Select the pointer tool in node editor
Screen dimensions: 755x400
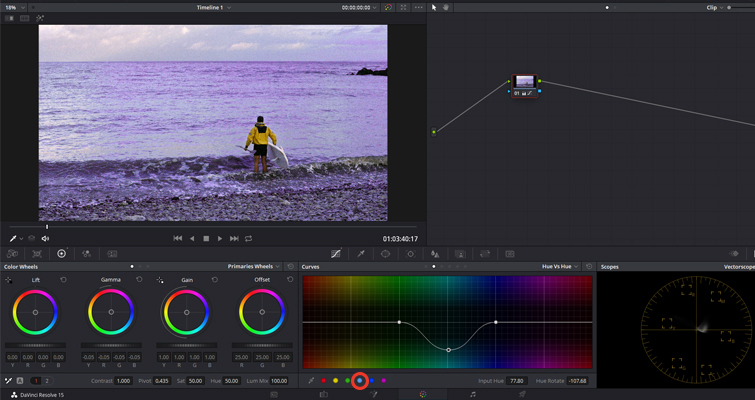point(434,8)
